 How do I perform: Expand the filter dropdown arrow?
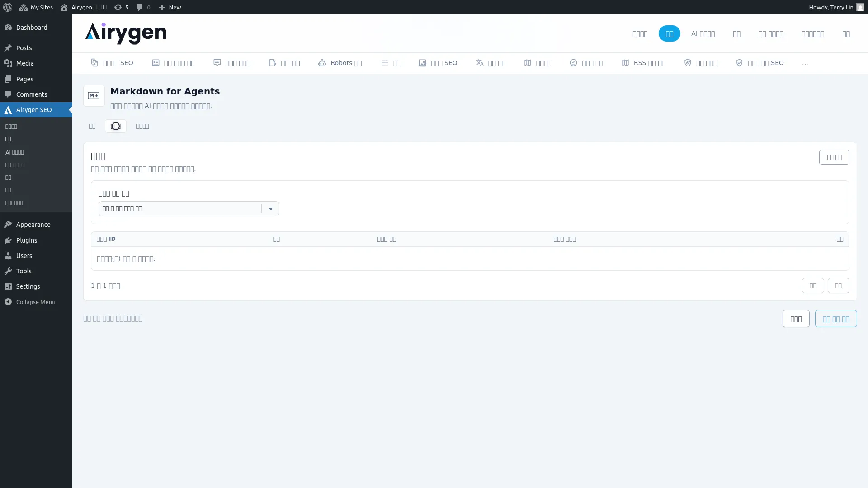pyautogui.click(x=270, y=209)
